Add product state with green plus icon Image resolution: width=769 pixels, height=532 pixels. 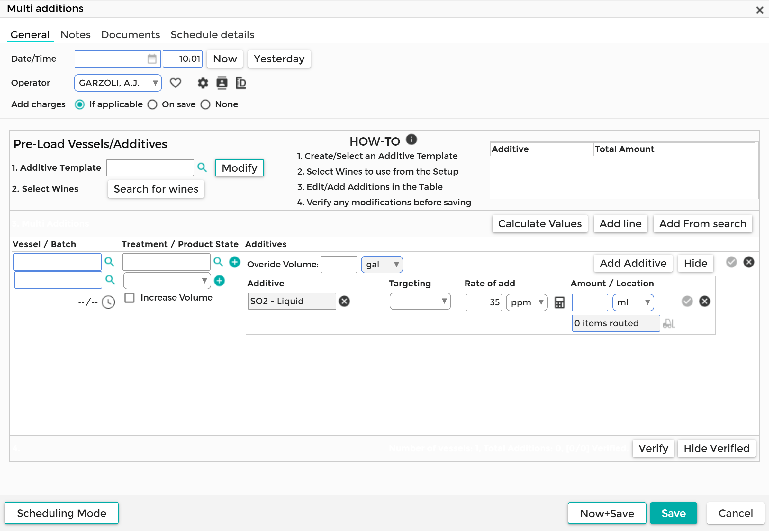(219, 281)
